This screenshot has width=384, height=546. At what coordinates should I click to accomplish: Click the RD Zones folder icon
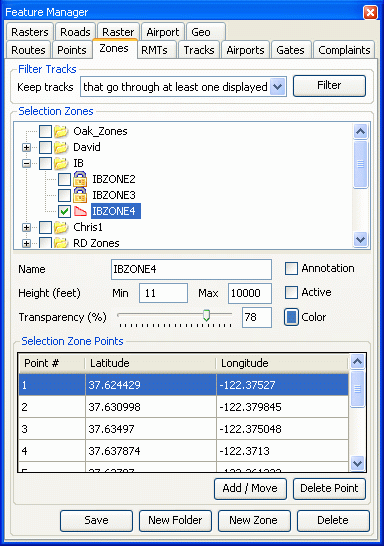pyautogui.click(x=61, y=243)
